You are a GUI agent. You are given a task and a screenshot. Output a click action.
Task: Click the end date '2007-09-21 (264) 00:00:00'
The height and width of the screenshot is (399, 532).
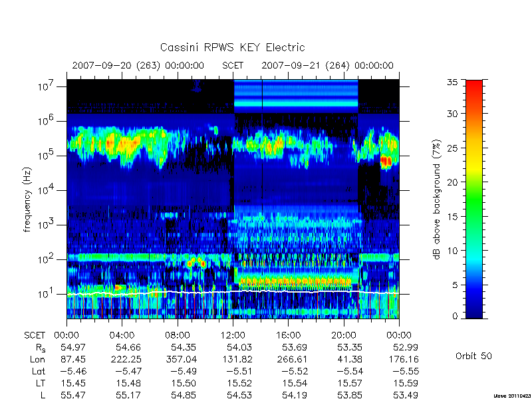pyautogui.click(x=327, y=65)
